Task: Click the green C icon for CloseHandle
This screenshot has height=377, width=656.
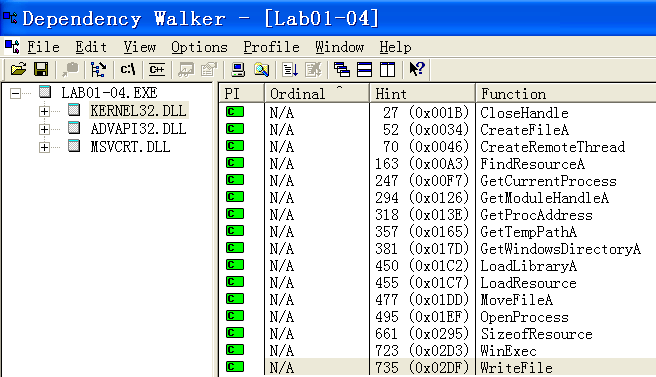Action: [x=235, y=112]
